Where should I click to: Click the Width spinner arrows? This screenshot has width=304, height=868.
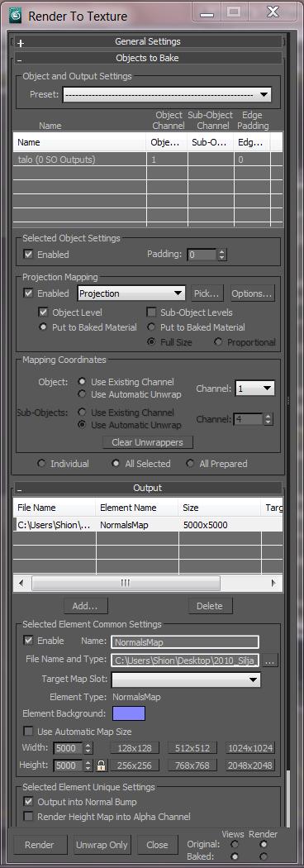coord(88,748)
